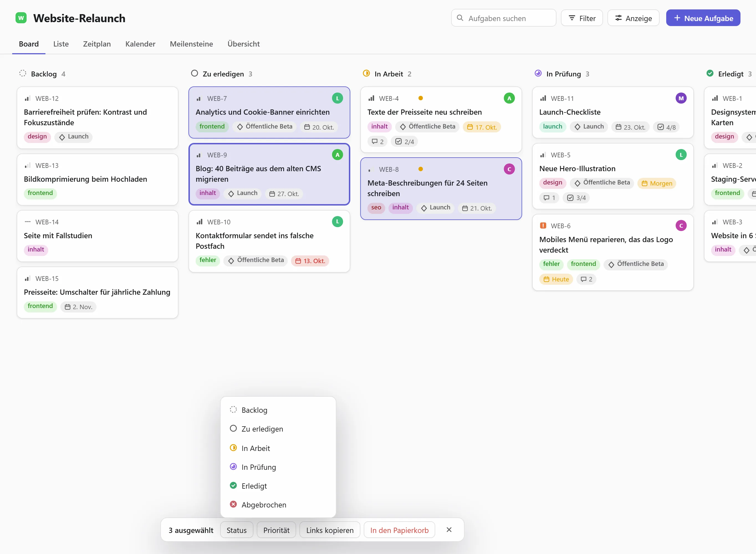This screenshot has height=554, width=756.
Task: Open the M assignee avatar on WEB-11
Action: tap(681, 98)
